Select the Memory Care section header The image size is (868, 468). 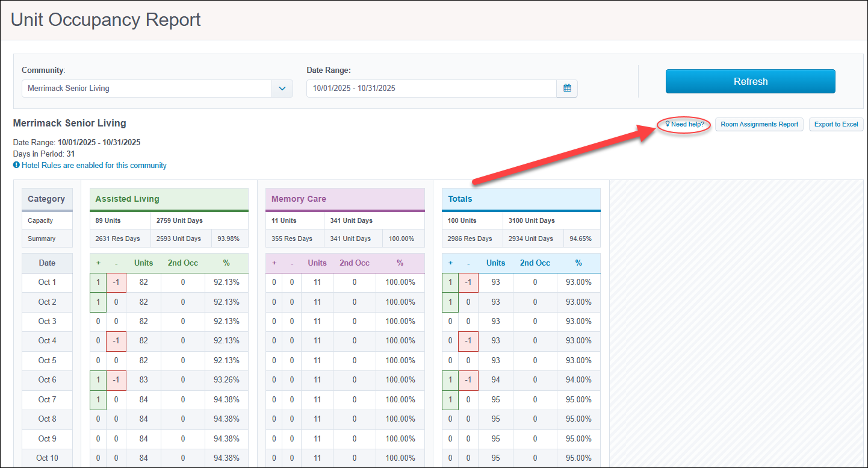(345, 199)
